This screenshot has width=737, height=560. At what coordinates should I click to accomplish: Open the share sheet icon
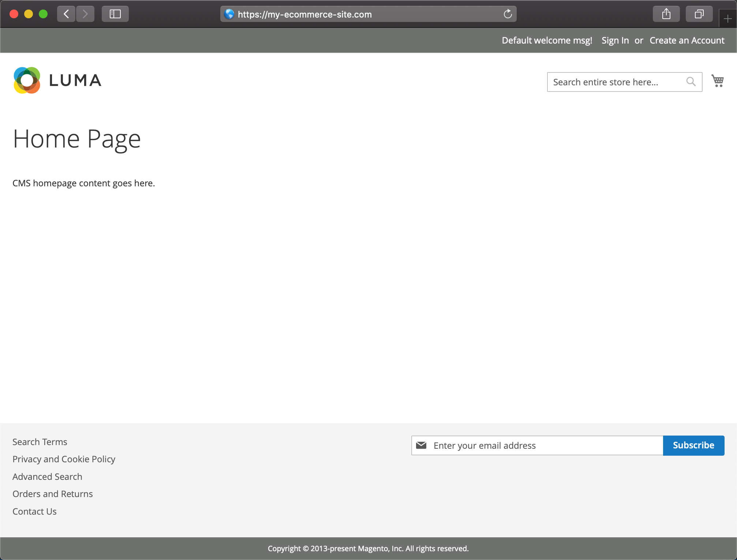click(666, 14)
